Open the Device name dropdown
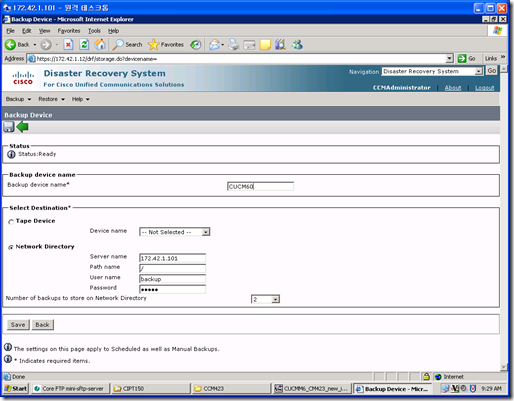514x401 pixels. point(175,232)
